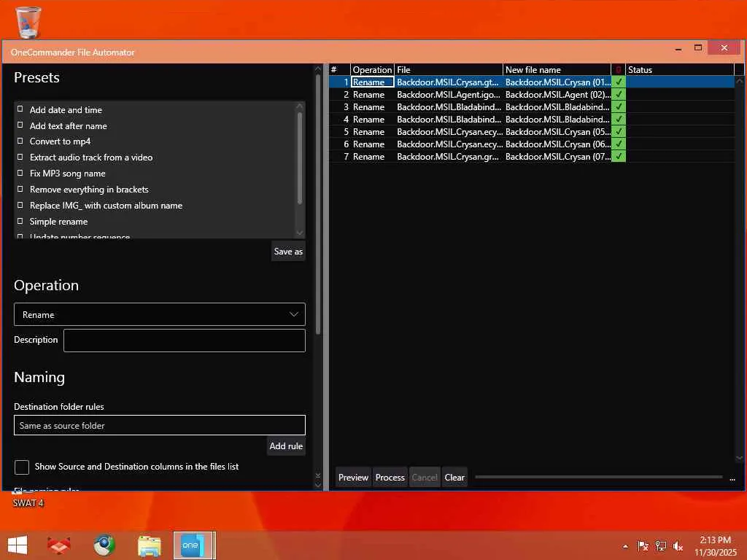Select row 2 Backdoor.MSIL.Agent.igo file
Image resolution: width=747 pixels, height=560 pixels.
click(x=449, y=94)
